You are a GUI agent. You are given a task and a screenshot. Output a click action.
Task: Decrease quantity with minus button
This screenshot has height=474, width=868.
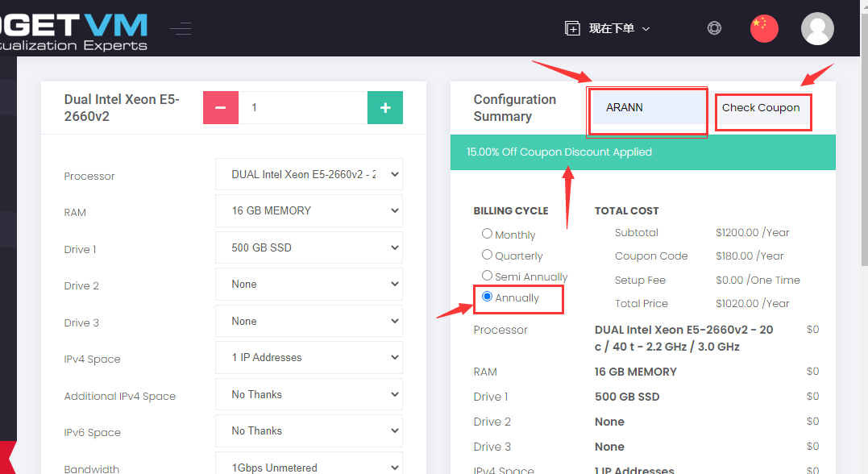click(220, 107)
